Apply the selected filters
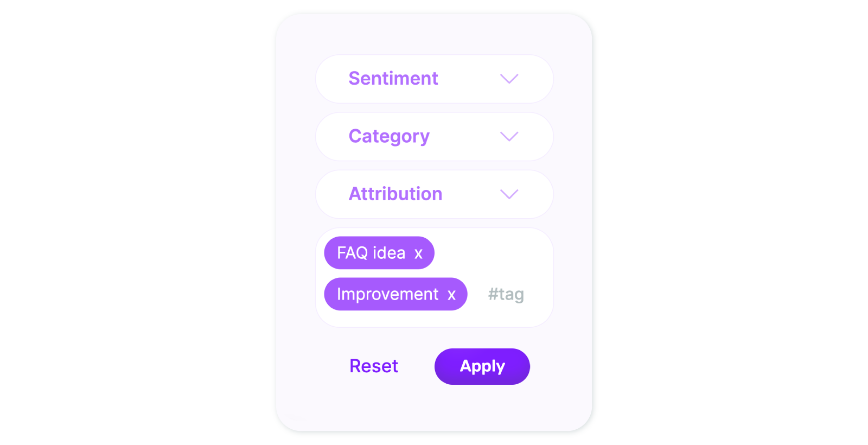The image size is (868, 445). click(x=482, y=366)
